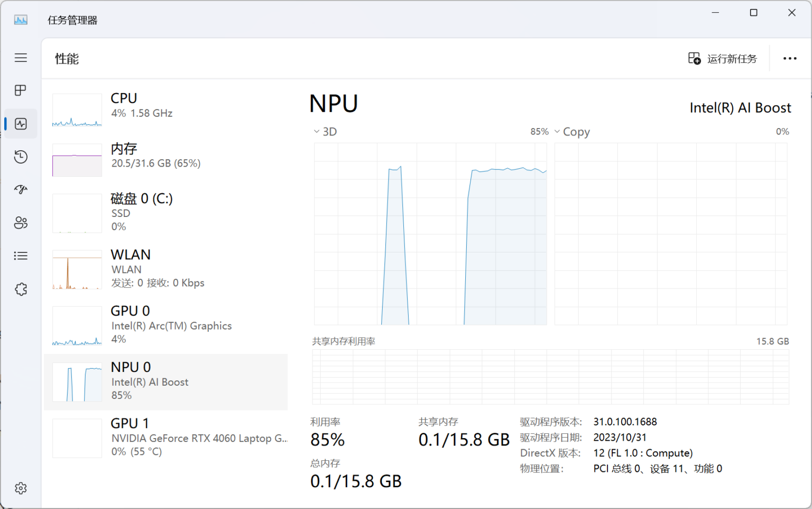Click the Run new task button
The width and height of the screenshot is (812, 509).
point(723,59)
